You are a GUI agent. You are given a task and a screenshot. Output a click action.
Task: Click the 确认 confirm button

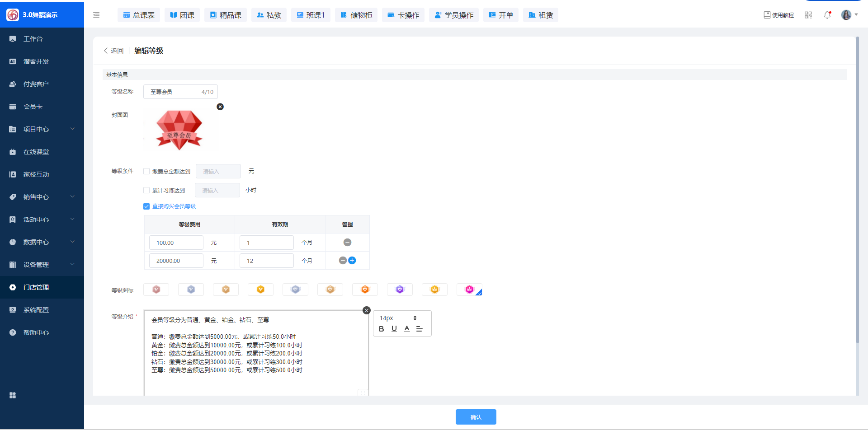[x=476, y=417]
